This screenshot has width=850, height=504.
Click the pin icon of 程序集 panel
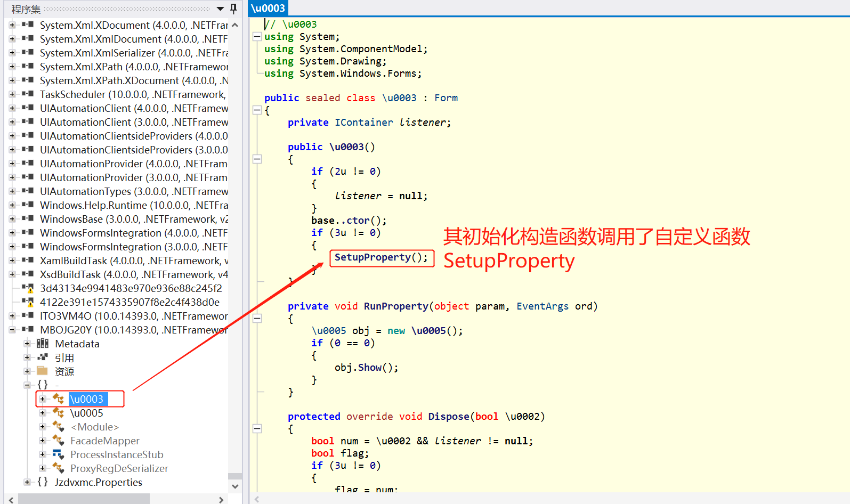233,9
